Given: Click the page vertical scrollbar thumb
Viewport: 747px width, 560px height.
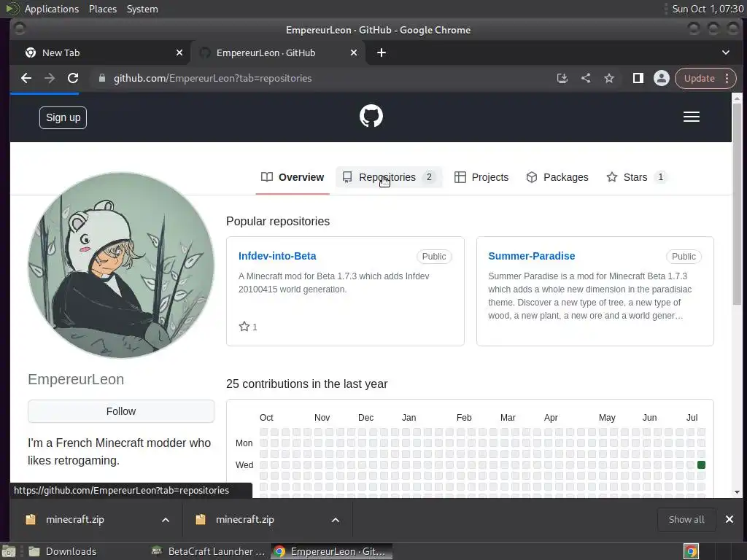Looking at the screenshot, I should (737, 205).
